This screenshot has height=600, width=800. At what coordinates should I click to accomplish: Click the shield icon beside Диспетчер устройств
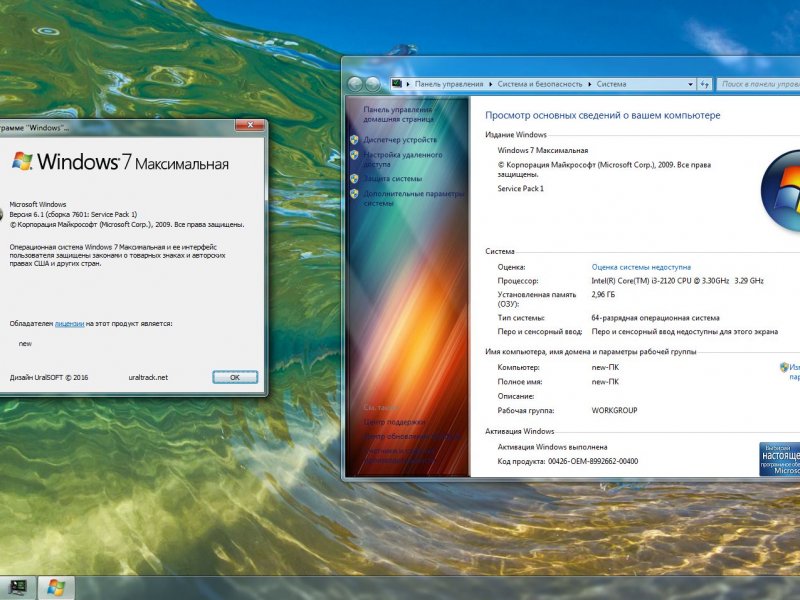click(354, 139)
